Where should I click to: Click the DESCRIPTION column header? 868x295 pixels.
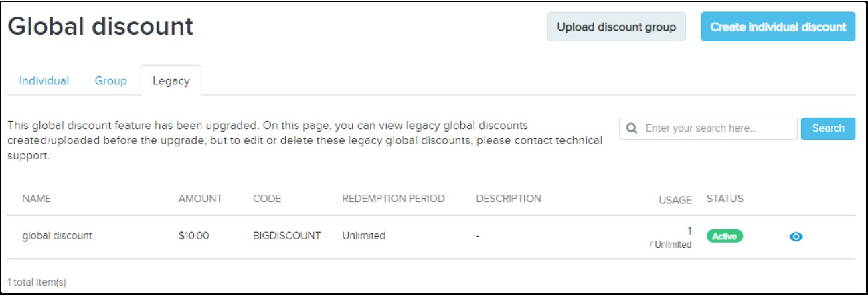tap(509, 199)
